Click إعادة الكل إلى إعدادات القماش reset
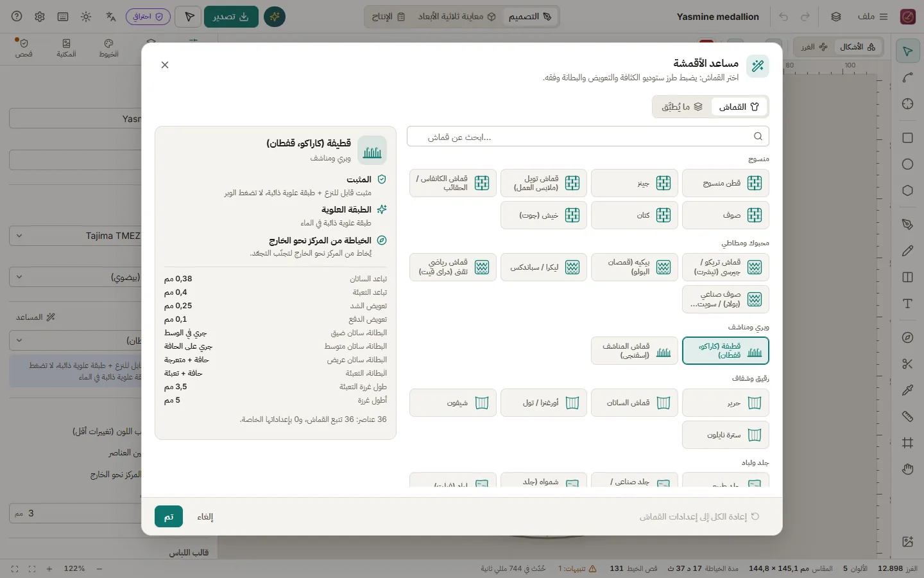The width and height of the screenshot is (924, 578). pos(699,516)
